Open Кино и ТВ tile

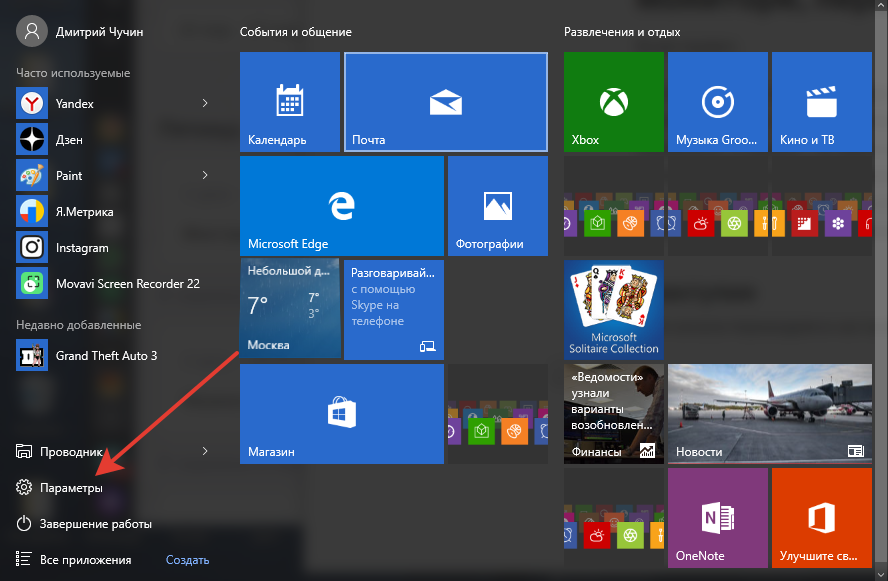click(x=822, y=102)
